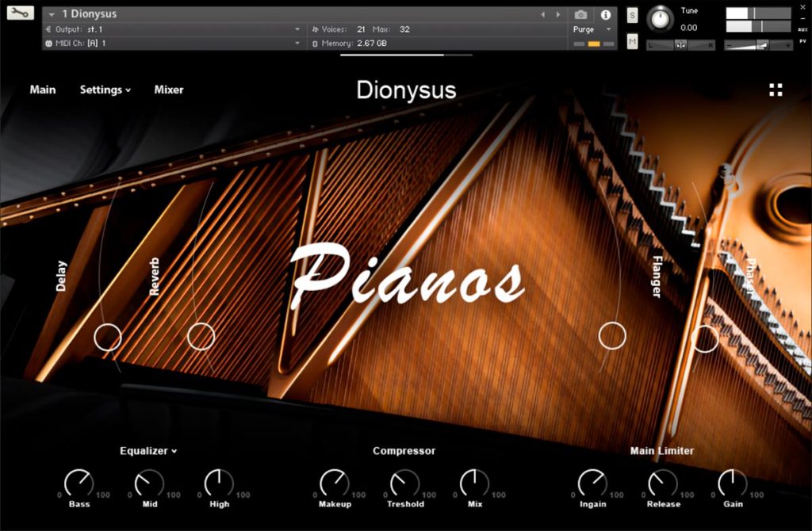812x531 pixels.
Task: Click the MIDI channel icon
Action: [x=48, y=44]
